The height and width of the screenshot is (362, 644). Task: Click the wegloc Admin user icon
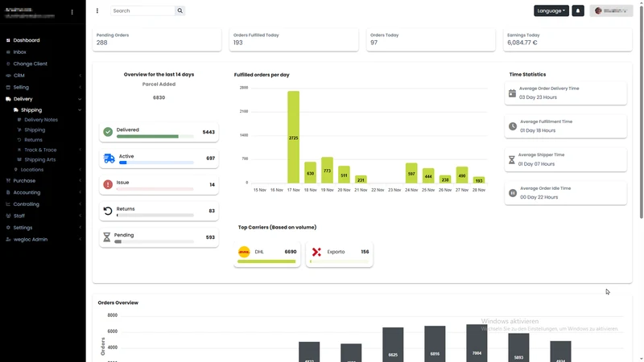[x=8, y=239]
